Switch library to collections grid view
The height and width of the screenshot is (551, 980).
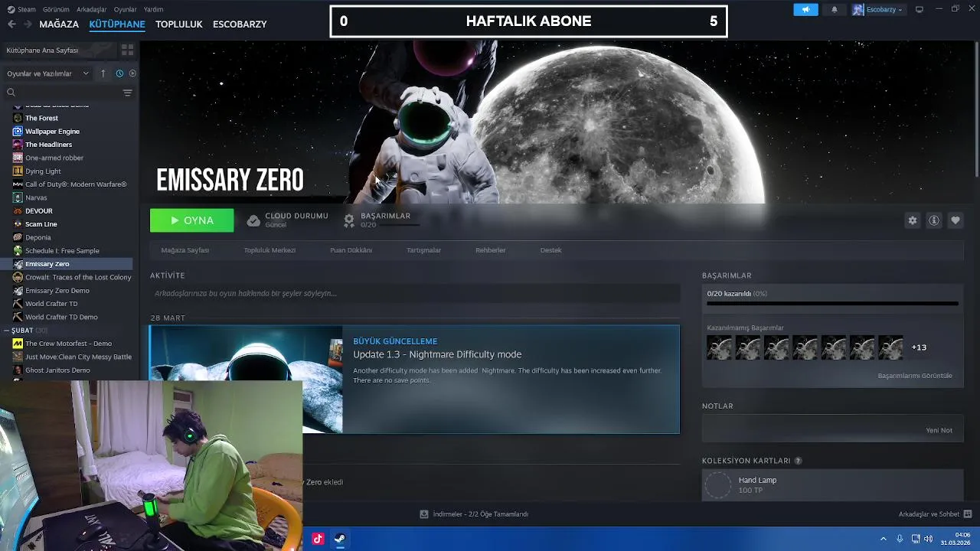(127, 50)
